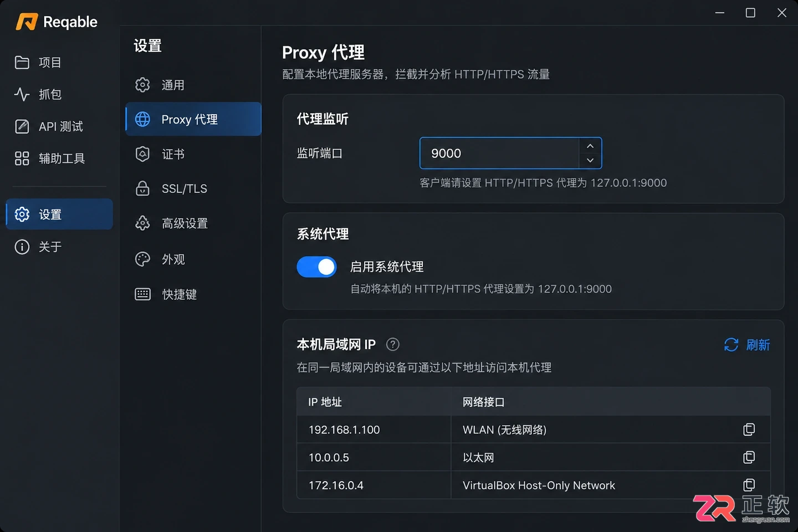Copy the 10.0.0.5 address
The width and height of the screenshot is (798, 532).
tap(749, 457)
